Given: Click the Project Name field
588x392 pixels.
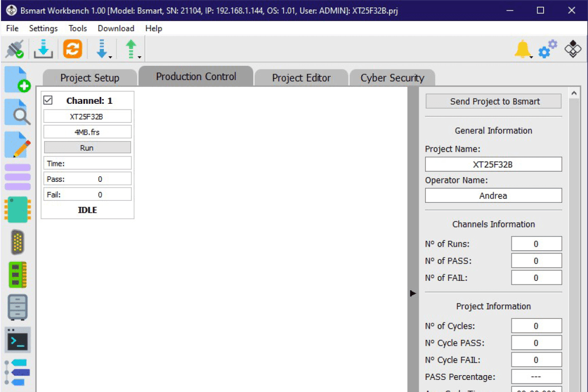Looking at the screenshot, I should [x=494, y=164].
